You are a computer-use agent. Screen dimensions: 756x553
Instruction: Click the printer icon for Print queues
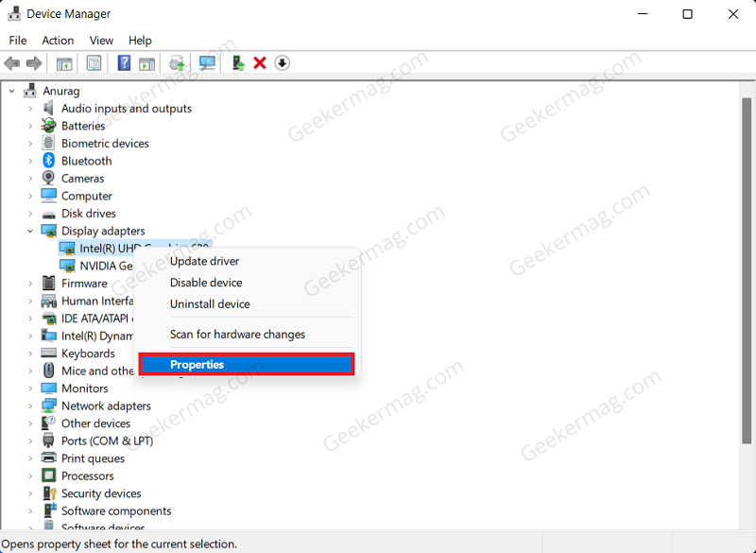[48, 458]
